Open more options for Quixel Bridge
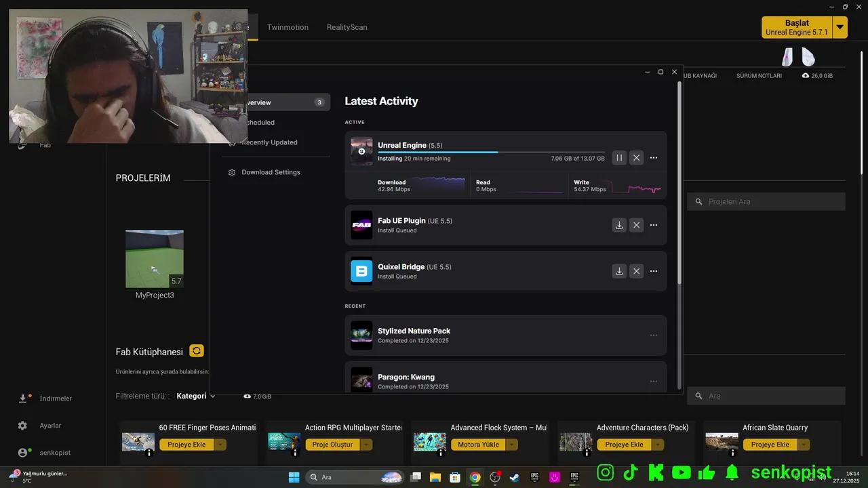868x488 pixels. (654, 271)
